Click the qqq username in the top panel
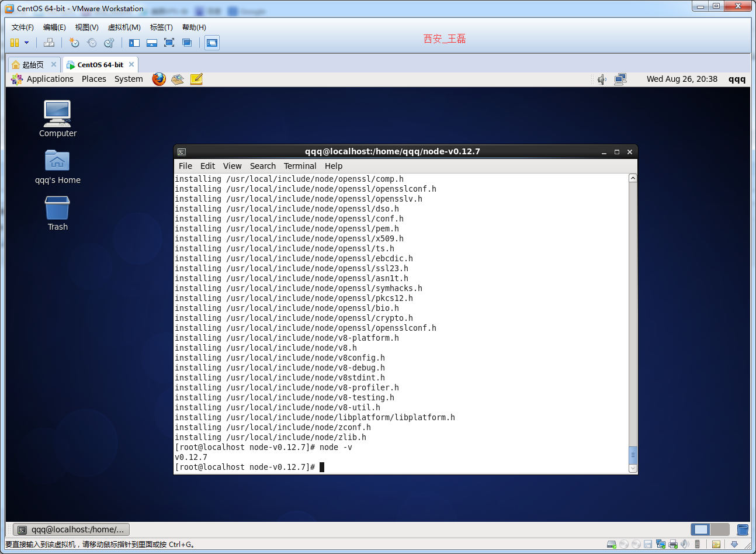This screenshot has height=554, width=756. (x=736, y=79)
